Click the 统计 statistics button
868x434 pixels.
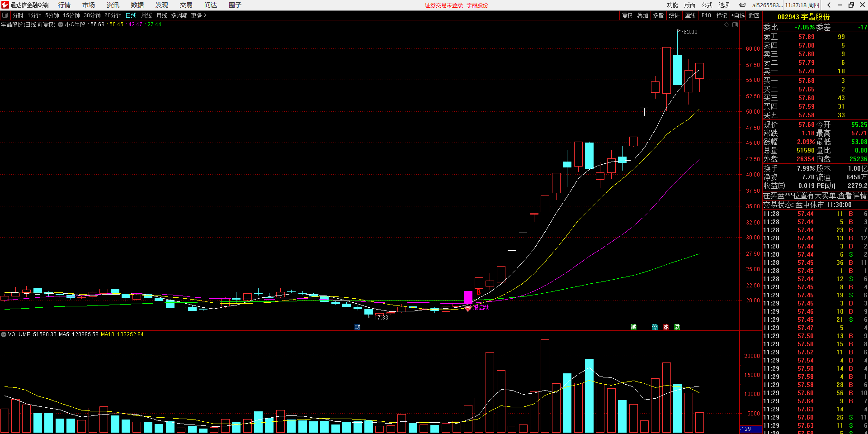(674, 15)
